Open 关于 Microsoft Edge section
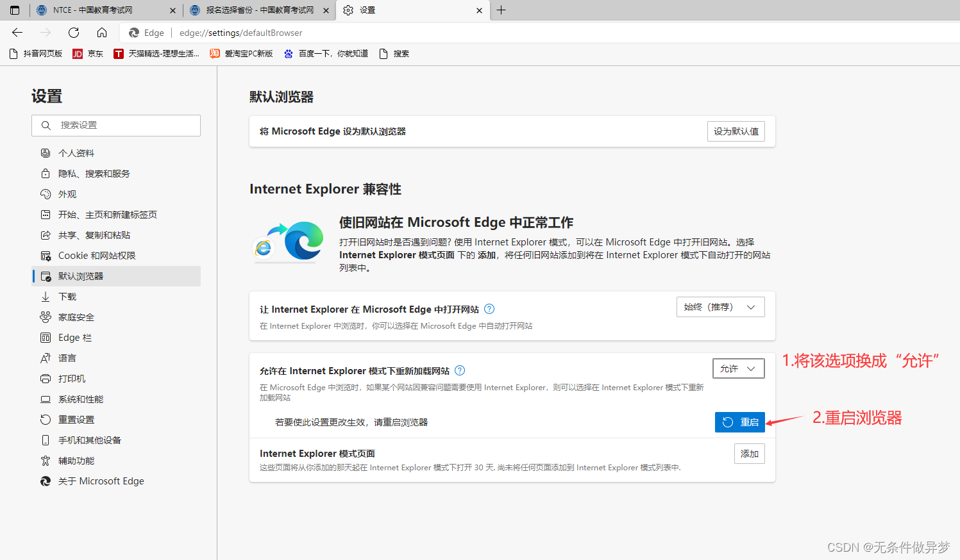The height and width of the screenshot is (560, 960). coord(116,481)
